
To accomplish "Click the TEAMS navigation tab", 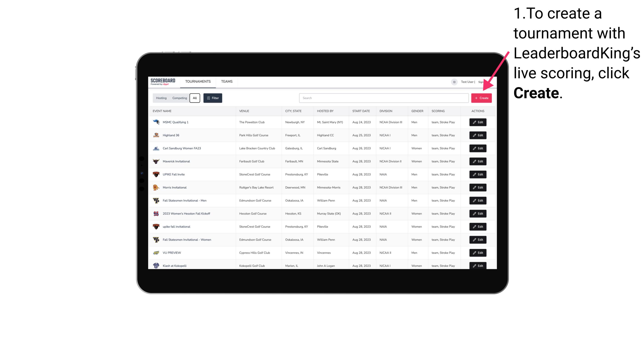I will (226, 81).
